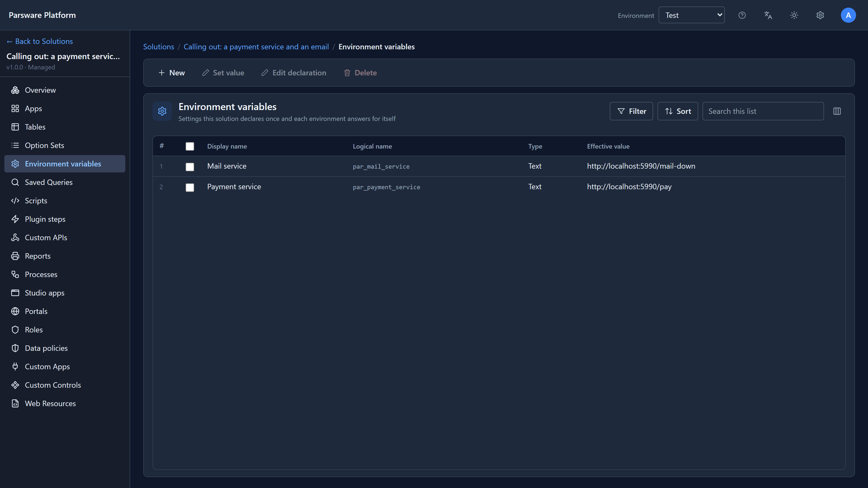Image resolution: width=868 pixels, height=488 pixels.
Task: Open Custom Controls
Action: pos(65,385)
